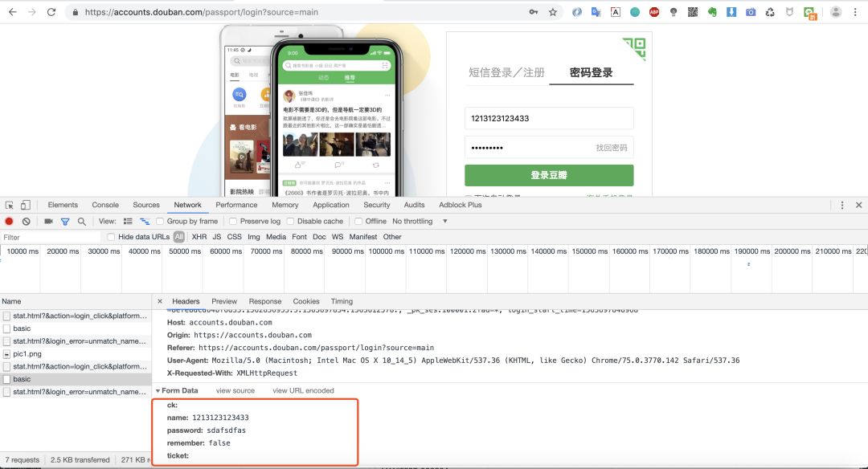Viewport: 868px width, 469px height.
Task: Toggle the overview waterfall view icon
Action: [145, 221]
